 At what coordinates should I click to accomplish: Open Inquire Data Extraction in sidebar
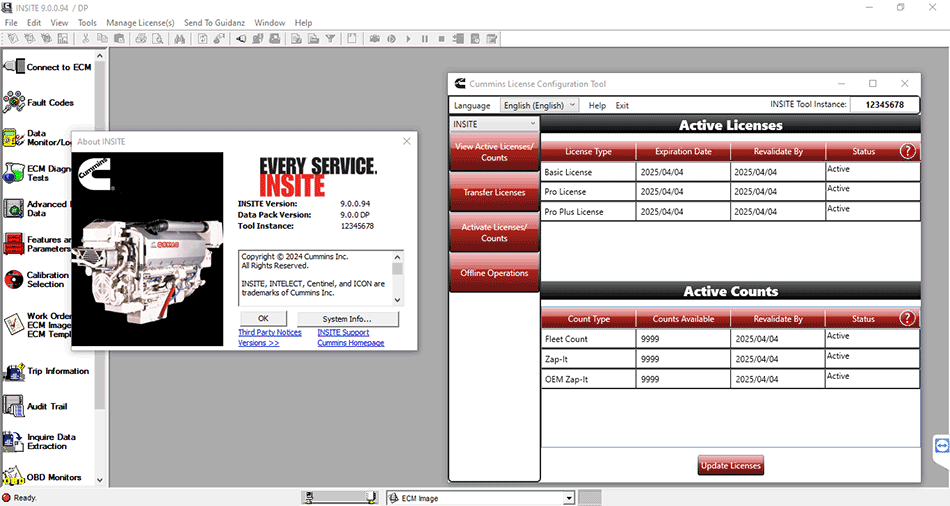click(x=39, y=441)
